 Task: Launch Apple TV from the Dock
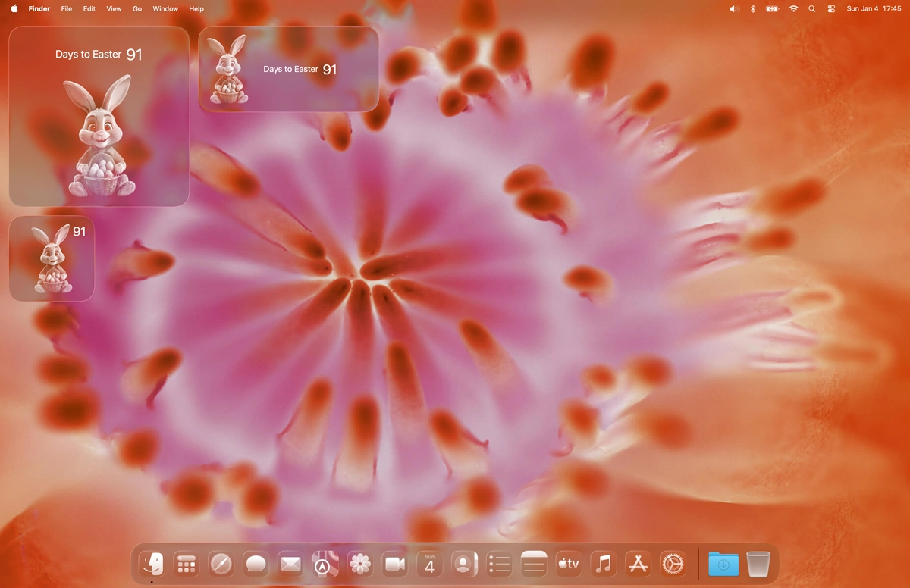568,564
